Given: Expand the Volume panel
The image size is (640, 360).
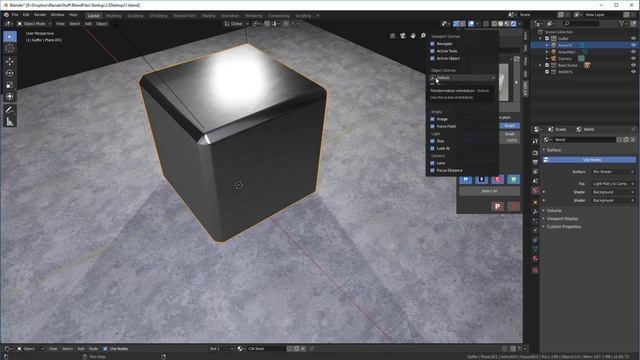Looking at the screenshot, I should [554, 211].
